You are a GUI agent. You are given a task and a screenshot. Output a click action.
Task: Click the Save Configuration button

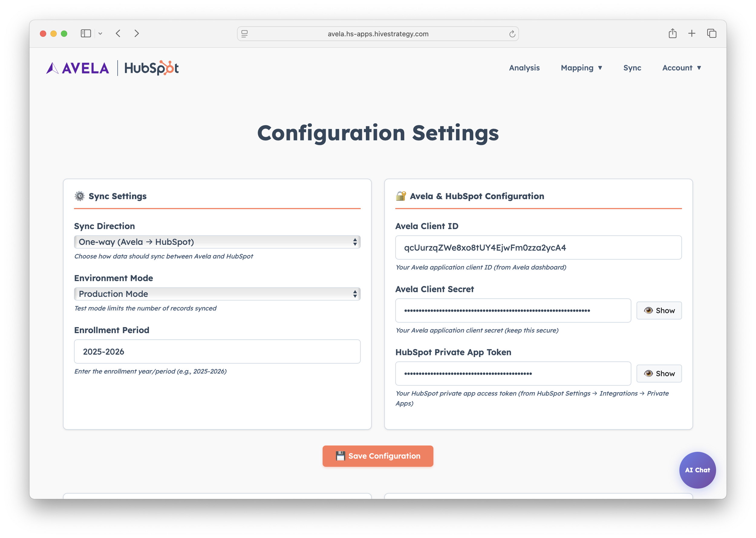tap(378, 456)
